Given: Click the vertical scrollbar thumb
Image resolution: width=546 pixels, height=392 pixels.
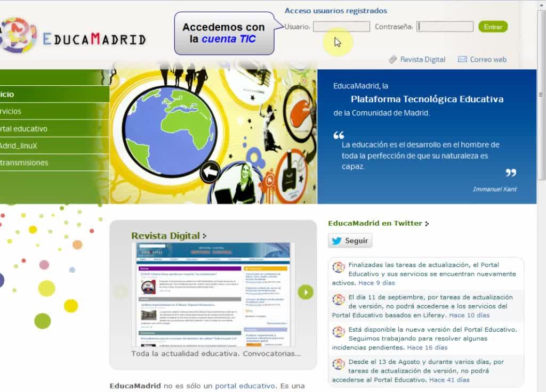Looking at the screenshot, I should tap(541, 94).
